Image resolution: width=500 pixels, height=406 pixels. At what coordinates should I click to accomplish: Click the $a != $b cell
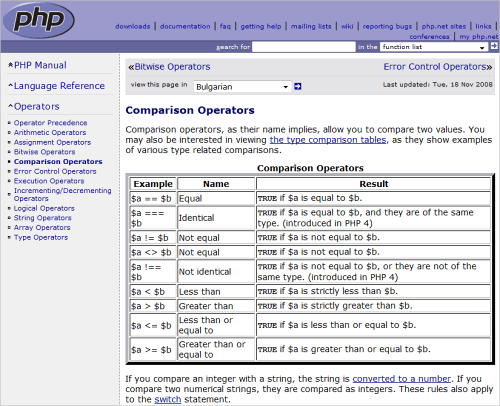[x=153, y=238]
